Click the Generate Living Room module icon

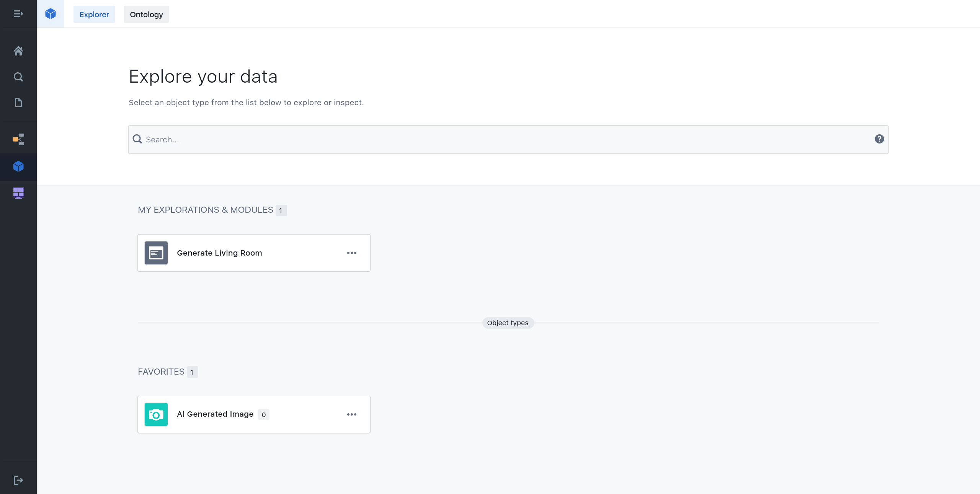156,253
